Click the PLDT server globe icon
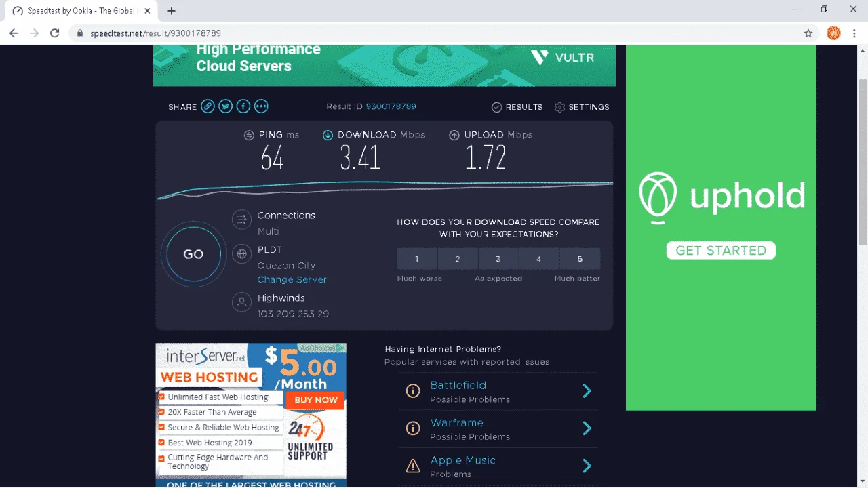This screenshot has width=868, height=488. [241, 254]
